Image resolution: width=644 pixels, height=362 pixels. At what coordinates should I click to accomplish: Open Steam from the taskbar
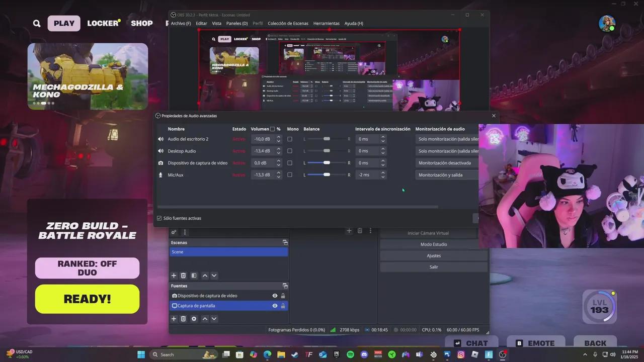(295, 354)
